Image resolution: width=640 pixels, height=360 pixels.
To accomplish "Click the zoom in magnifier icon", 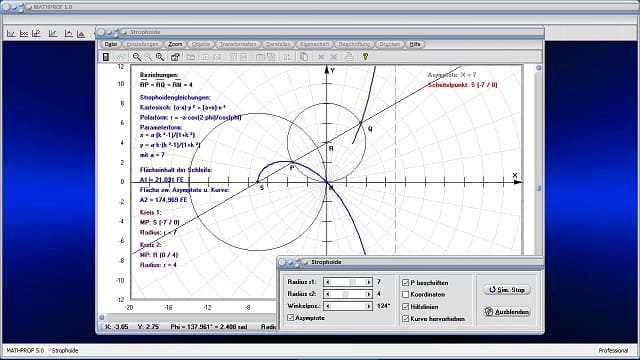I will pos(136,57).
